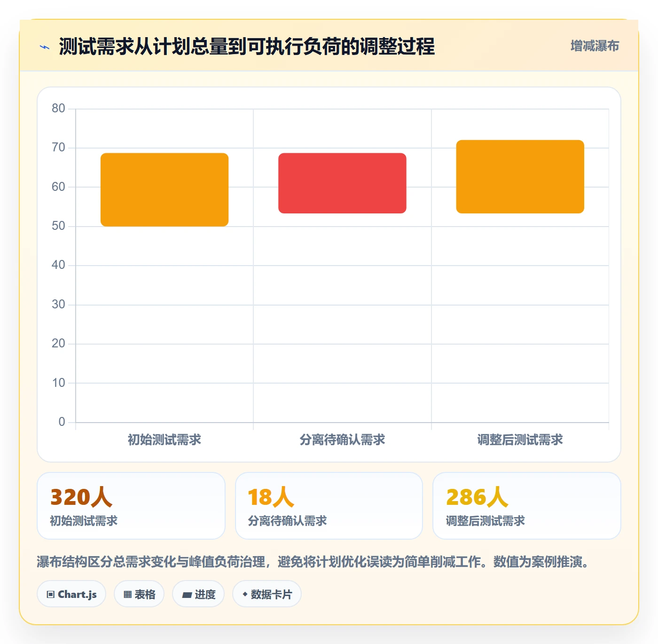
Task: Select the Chart.js tag chip
Action: (71, 594)
